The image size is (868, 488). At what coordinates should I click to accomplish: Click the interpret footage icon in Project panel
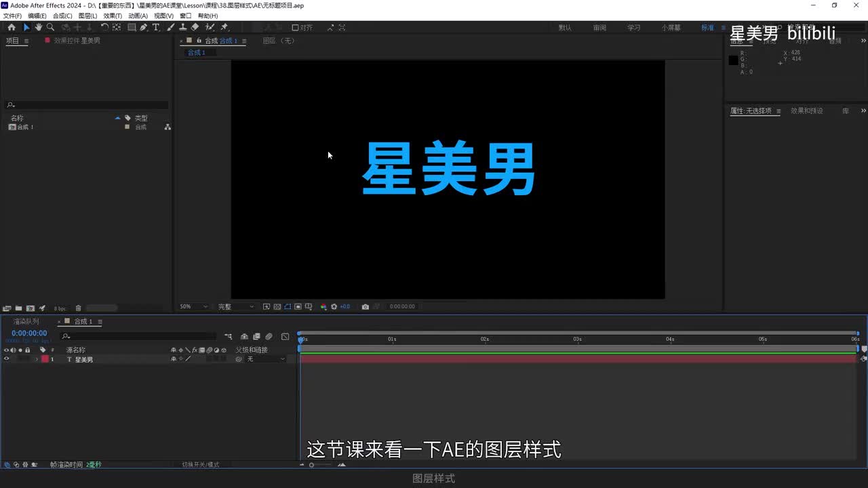(x=7, y=308)
